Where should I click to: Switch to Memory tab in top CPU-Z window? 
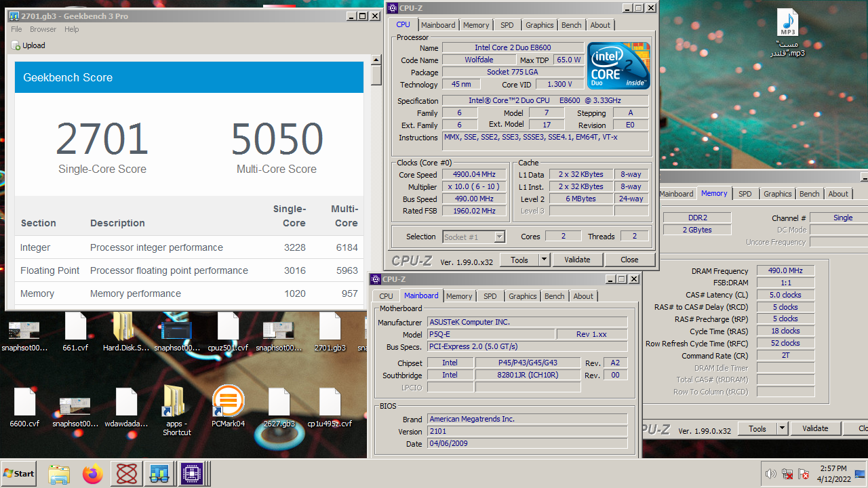476,25
